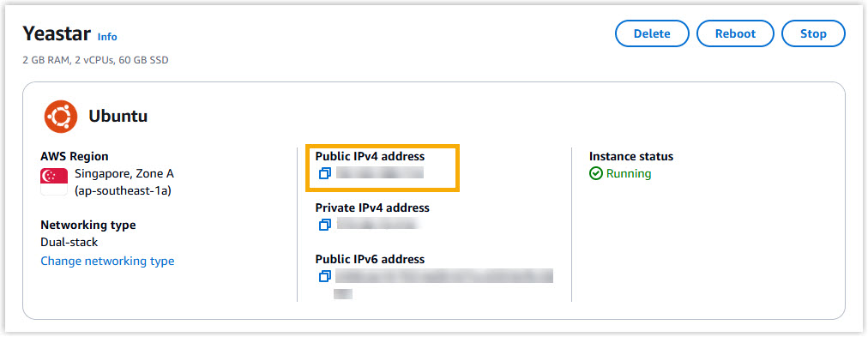Select the blurred public IPv4 value
This screenshot has height=337, width=868.
tap(380, 173)
